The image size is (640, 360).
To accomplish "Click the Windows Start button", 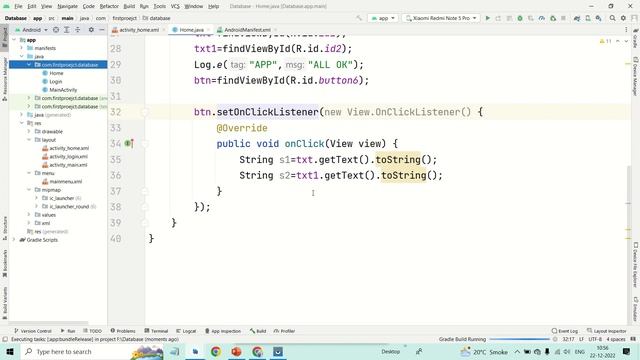I will tap(10, 351).
